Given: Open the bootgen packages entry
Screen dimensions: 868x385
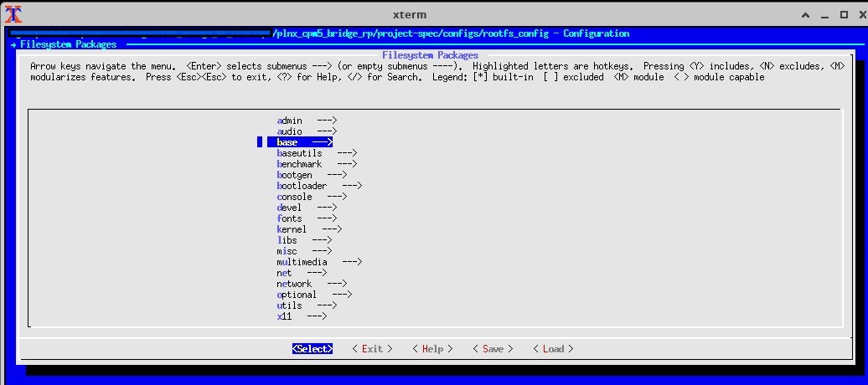Looking at the screenshot, I should pos(294,175).
